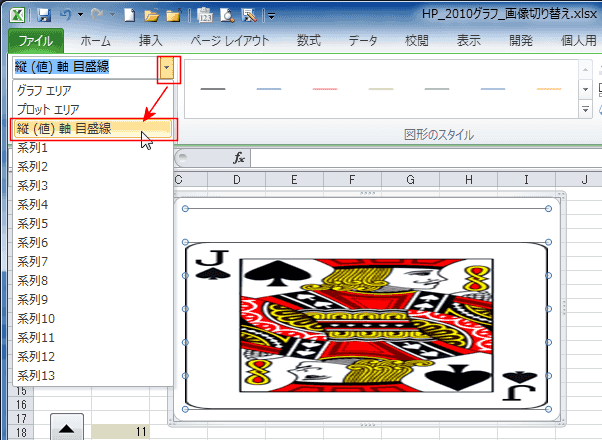The width and height of the screenshot is (602, 440).
Task: Apply the pink line shape style
Action: [x=325, y=89]
